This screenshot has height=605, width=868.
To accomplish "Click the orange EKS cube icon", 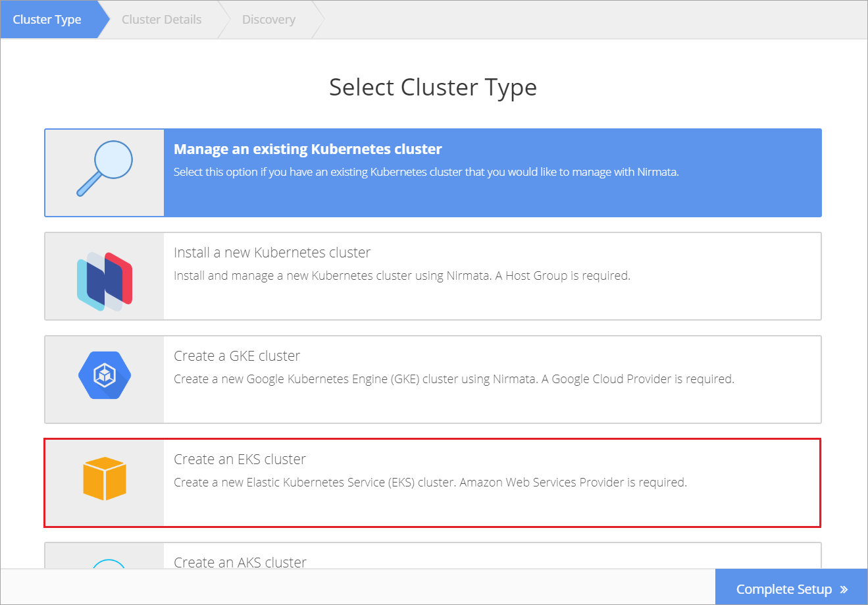I will pyautogui.click(x=105, y=479).
